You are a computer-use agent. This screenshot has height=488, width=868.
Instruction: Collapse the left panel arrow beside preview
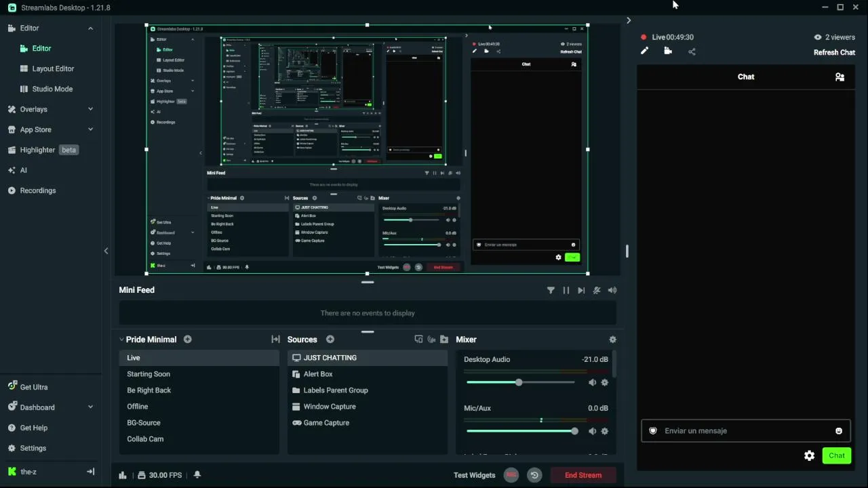tap(106, 251)
